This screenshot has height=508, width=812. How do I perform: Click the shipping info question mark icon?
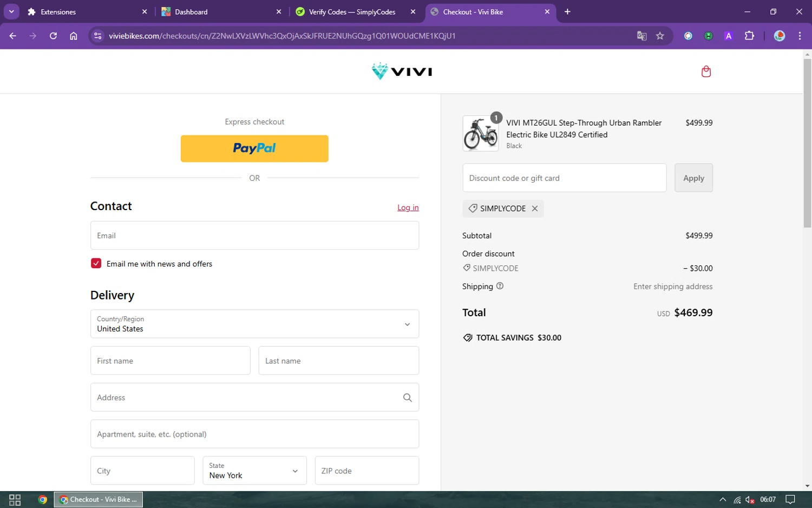pyautogui.click(x=500, y=286)
